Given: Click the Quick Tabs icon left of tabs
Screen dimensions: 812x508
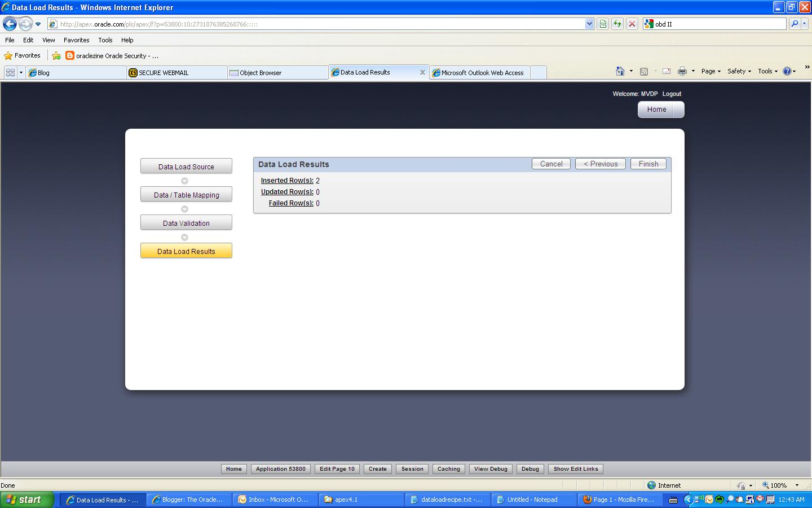Looking at the screenshot, I should click(10, 72).
